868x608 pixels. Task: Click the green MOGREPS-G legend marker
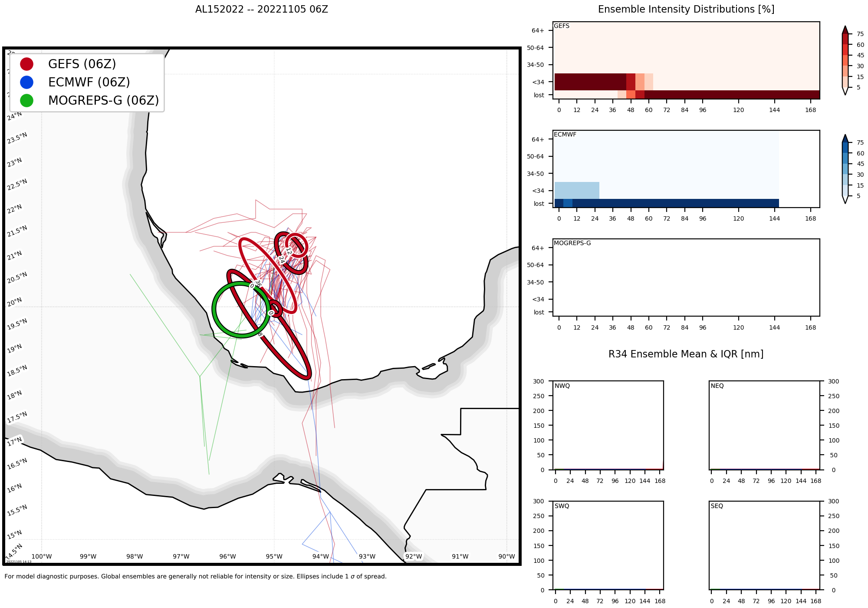(26, 100)
